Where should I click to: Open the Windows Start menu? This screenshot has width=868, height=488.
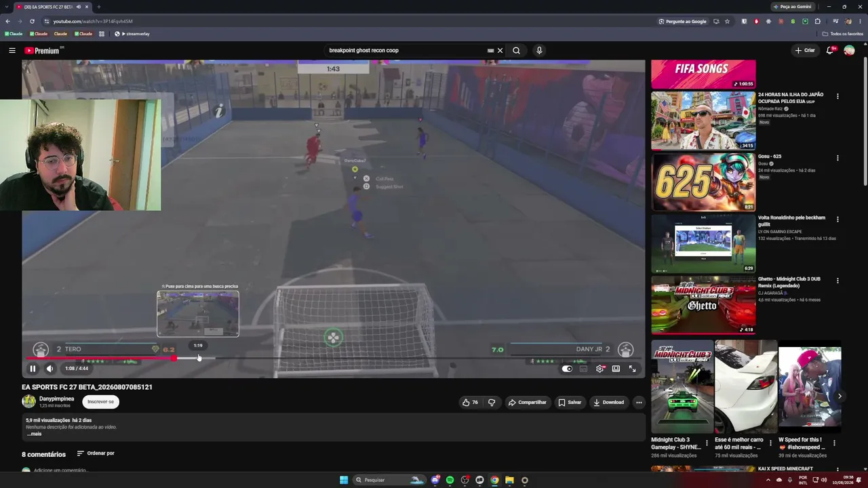(344, 480)
